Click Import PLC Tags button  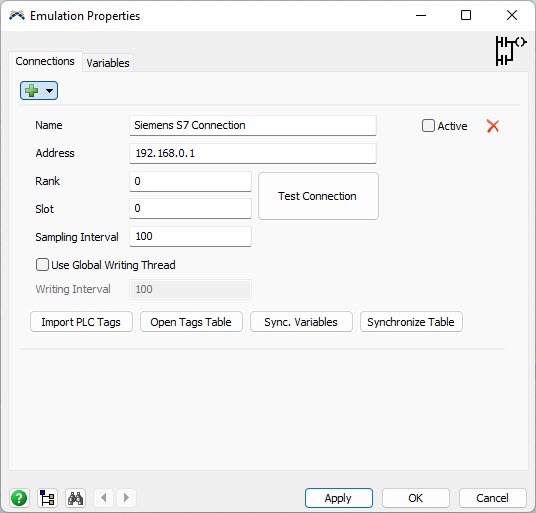pos(81,322)
